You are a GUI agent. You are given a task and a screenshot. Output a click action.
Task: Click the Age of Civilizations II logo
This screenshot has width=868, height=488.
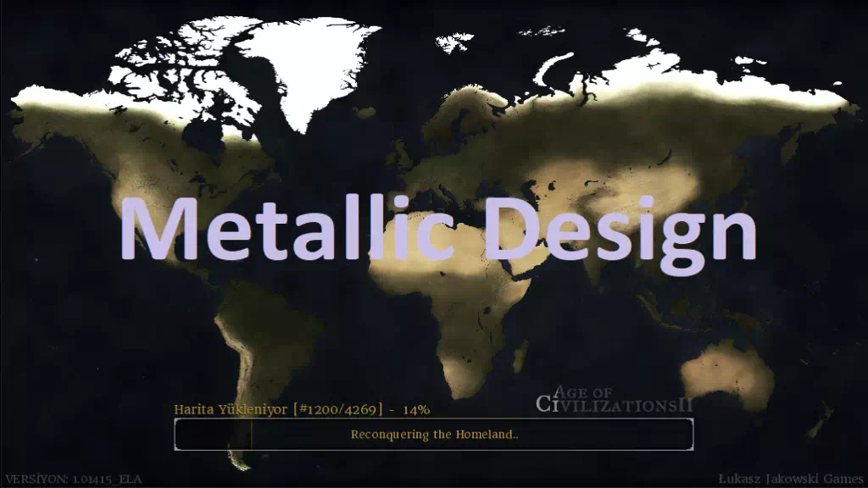[x=614, y=400]
